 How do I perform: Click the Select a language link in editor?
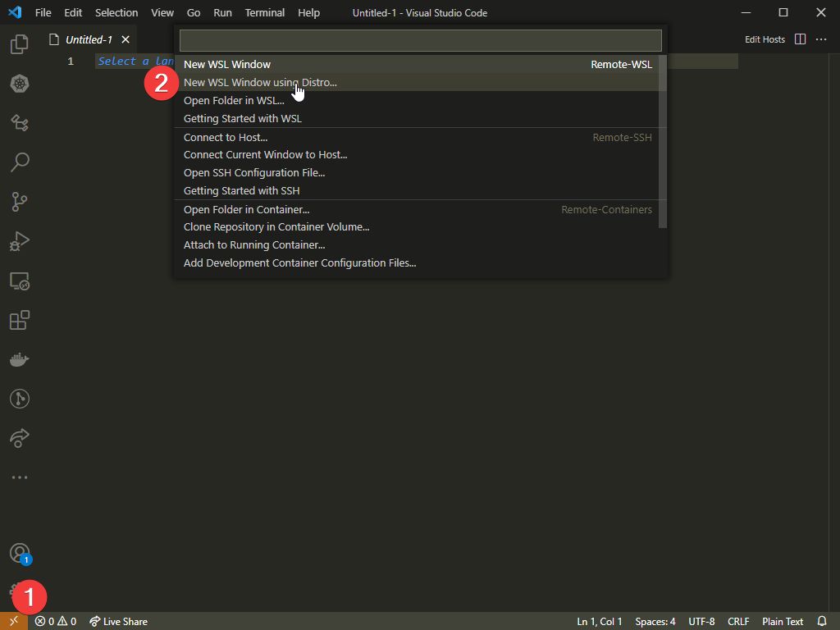point(136,61)
